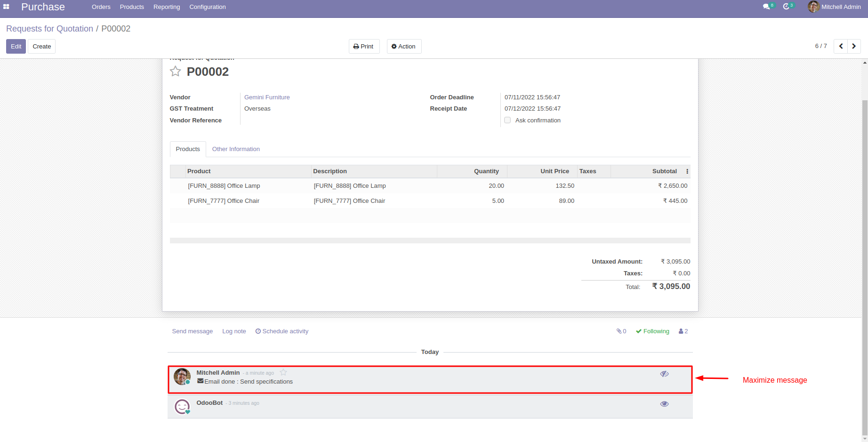
Task: Open the Print dropdown
Action: point(364,46)
